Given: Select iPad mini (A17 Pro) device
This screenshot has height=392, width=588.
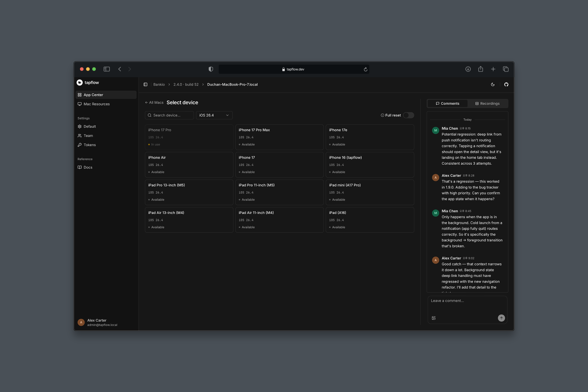Looking at the screenshot, I should pos(370,192).
